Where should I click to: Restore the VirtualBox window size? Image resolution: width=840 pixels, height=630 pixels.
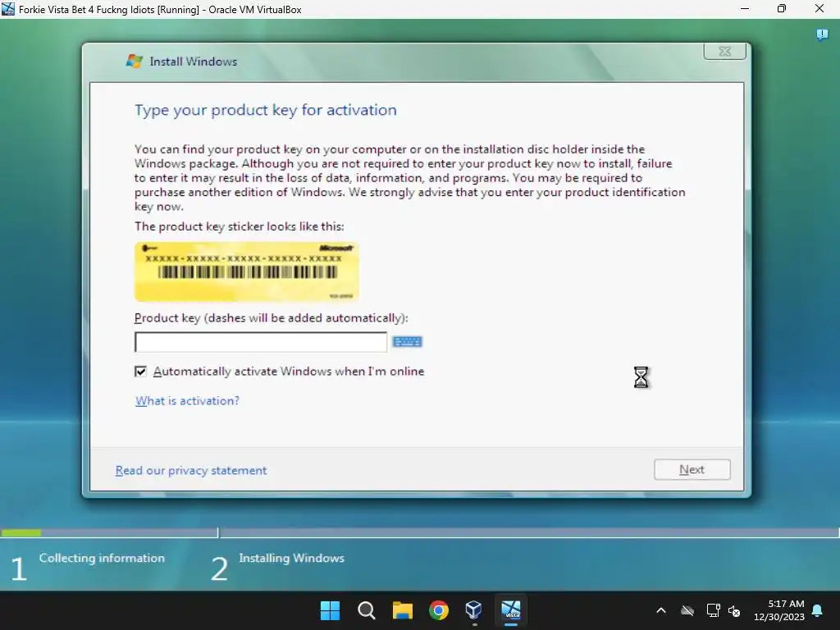(782, 8)
